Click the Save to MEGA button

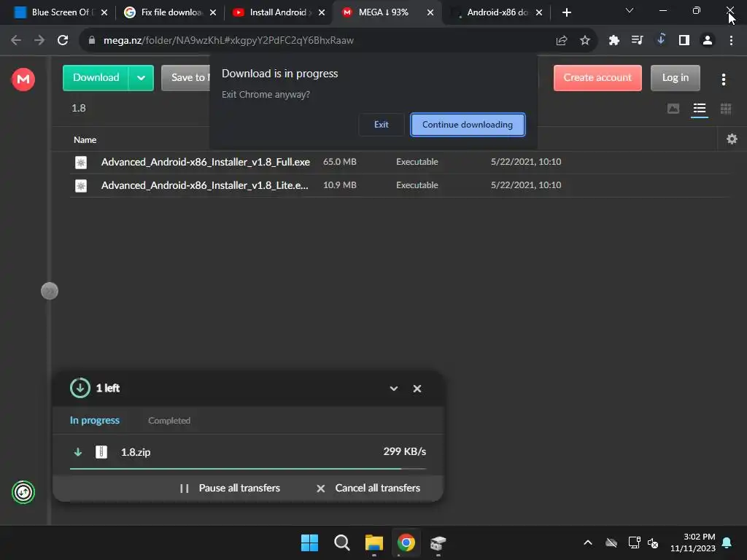[186, 77]
